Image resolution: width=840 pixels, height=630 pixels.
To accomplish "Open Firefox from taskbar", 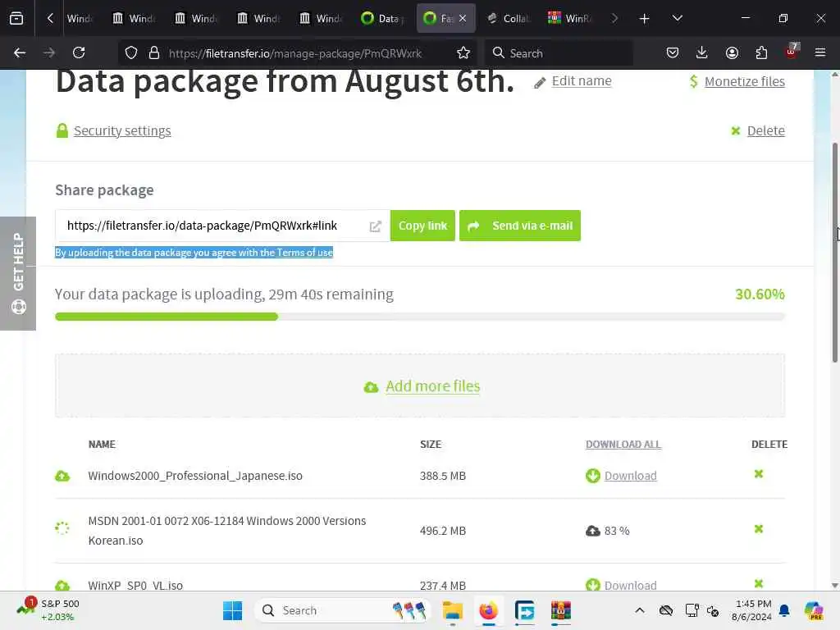I will tap(489, 610).
